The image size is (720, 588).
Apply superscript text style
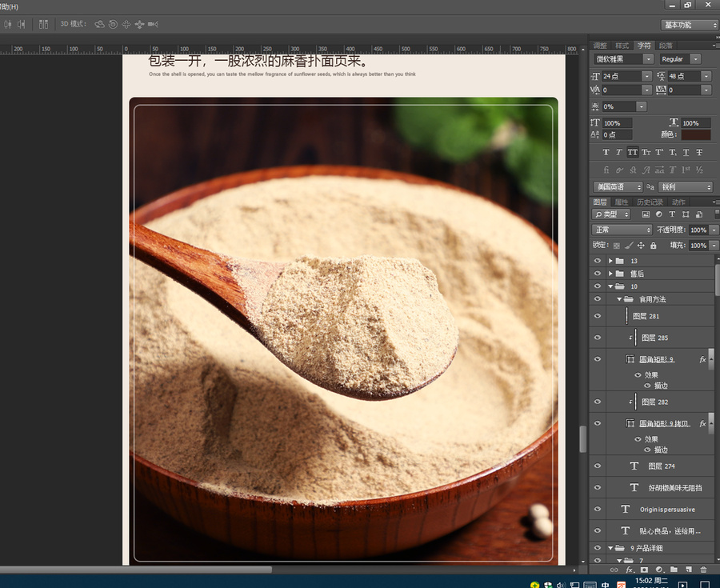click(x=659, y=152)
